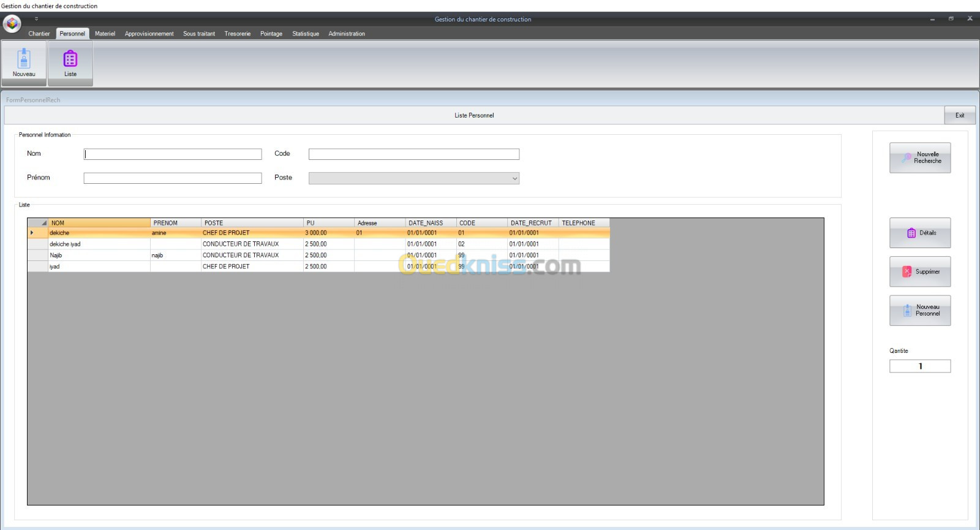The width and height of the screenshot is (980, 530).
Task: Click CONDUCTEUR DE TRAVAUX in Najib row
Action: click(252, 256)
